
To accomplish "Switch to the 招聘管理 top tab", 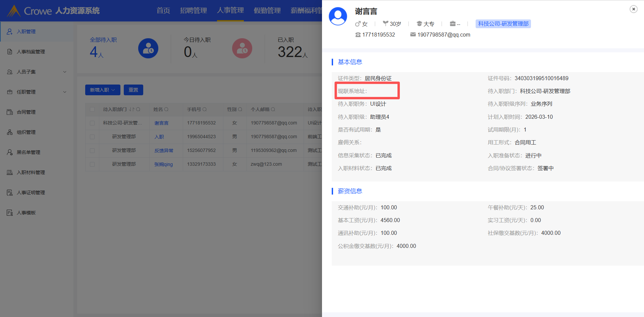I will click(x=193, y=10).
